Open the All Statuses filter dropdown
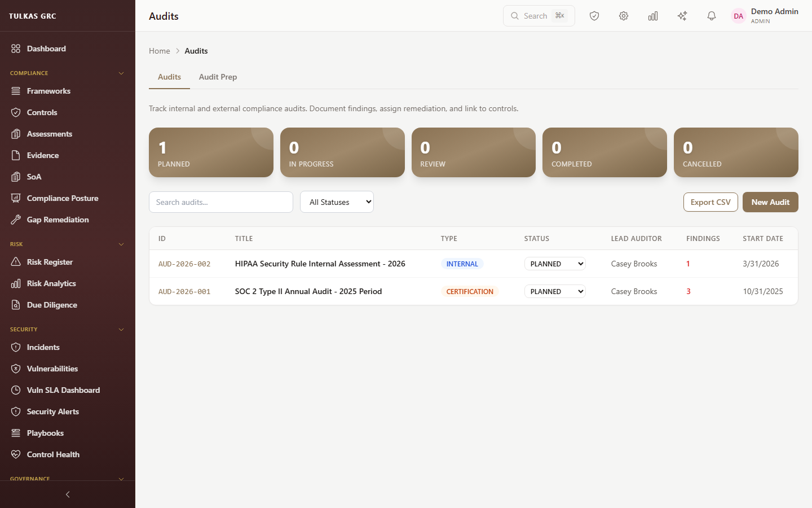812x508 pixels. 337,202
